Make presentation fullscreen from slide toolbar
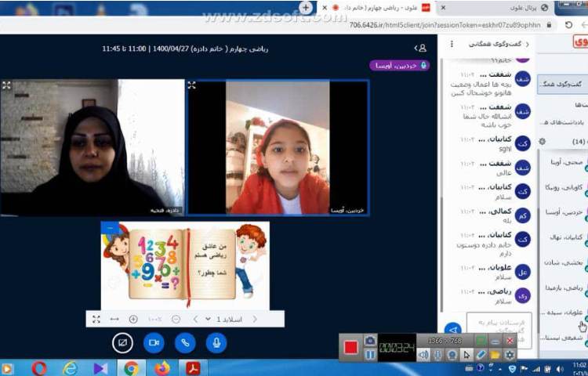588x376 pixels. [96, 319]
